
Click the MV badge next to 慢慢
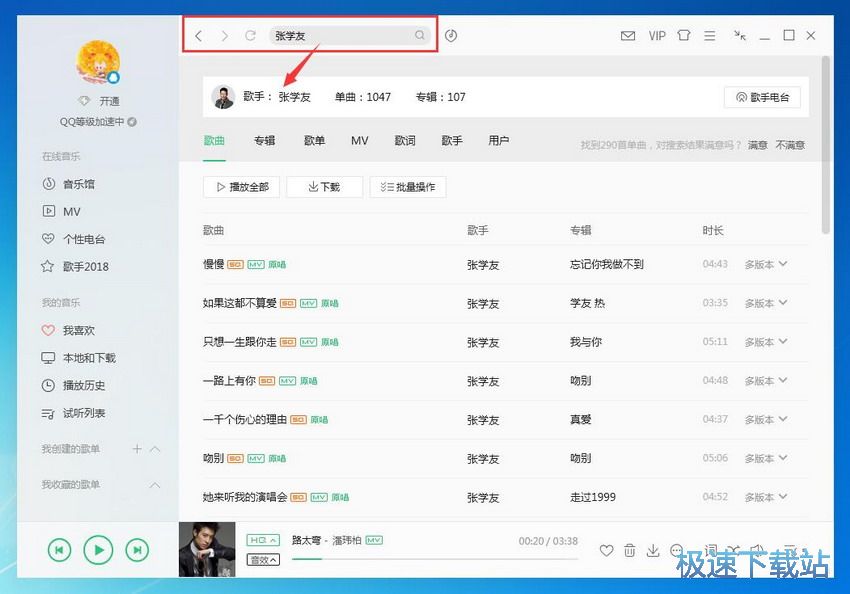click(256, 264)
